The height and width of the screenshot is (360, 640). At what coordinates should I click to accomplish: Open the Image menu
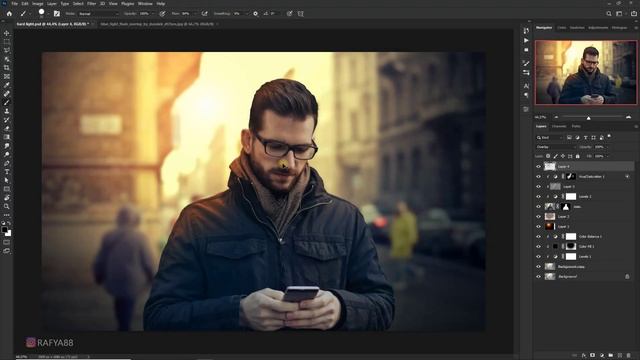(38, 4)
